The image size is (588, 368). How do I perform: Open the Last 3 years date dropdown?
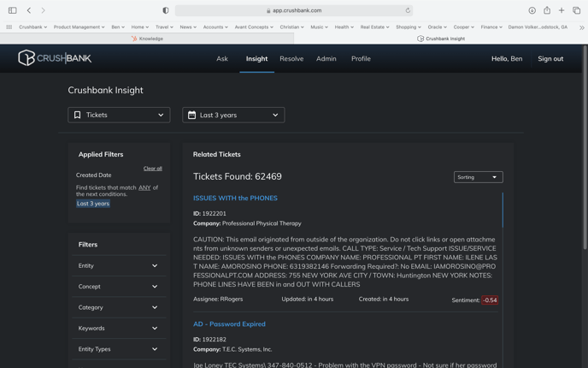(233, 115)
